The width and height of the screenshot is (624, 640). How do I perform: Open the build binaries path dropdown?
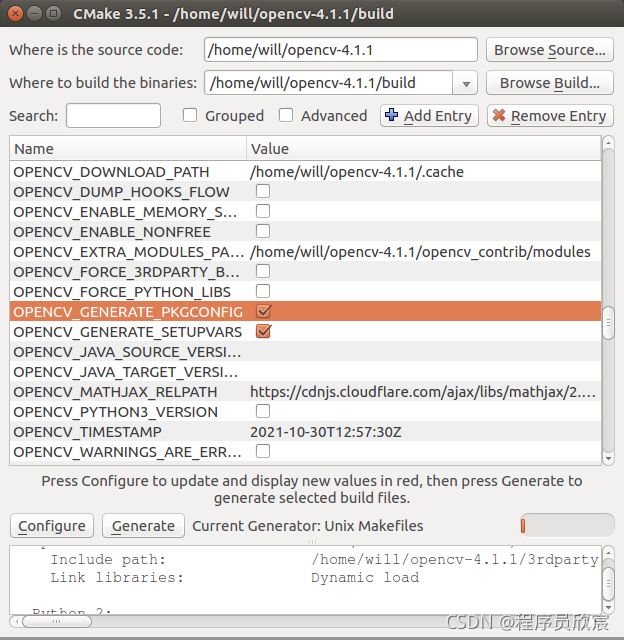464,83
